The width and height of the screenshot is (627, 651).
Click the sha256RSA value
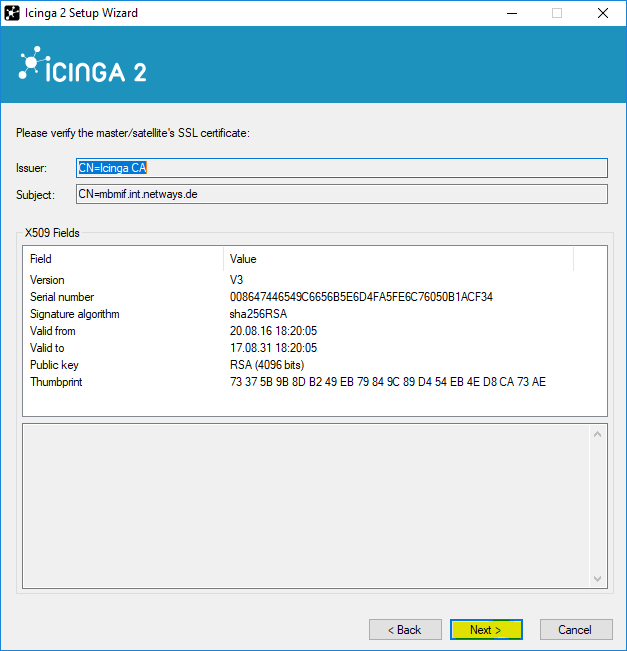pyautogui.click(x=258, y=314)
